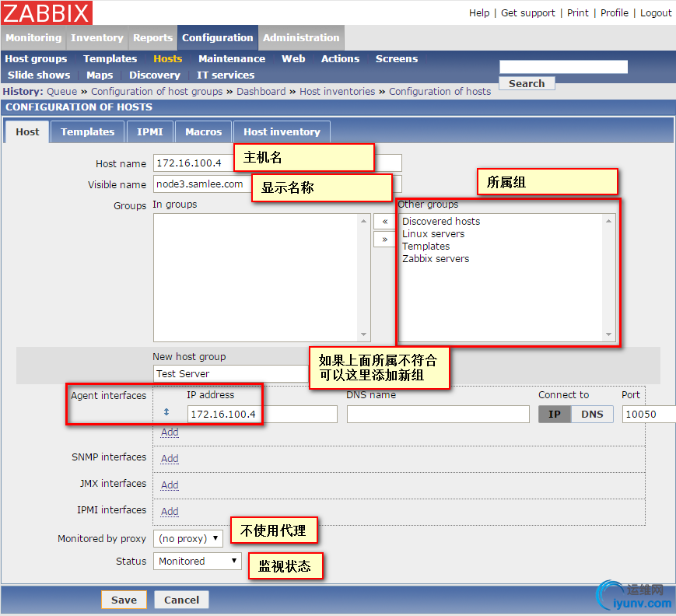
Task: Move selected groups right with » button
Action: pos(384,240)
